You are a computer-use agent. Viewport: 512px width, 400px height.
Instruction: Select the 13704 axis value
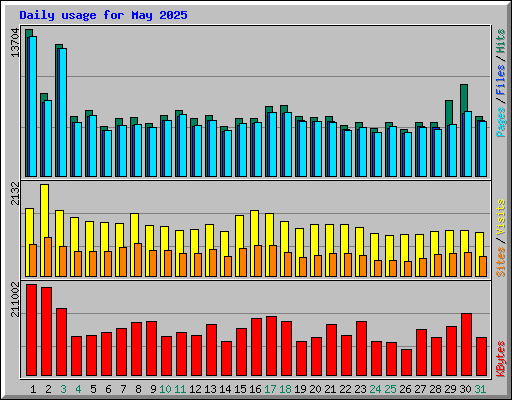[x=15, y=43]
